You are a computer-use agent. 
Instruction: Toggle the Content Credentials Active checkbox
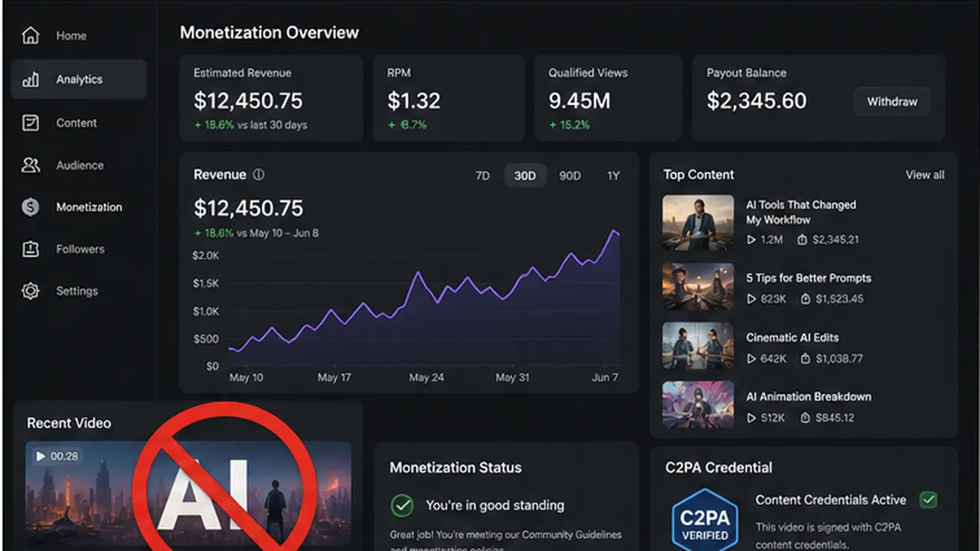(x=928, y=500)
